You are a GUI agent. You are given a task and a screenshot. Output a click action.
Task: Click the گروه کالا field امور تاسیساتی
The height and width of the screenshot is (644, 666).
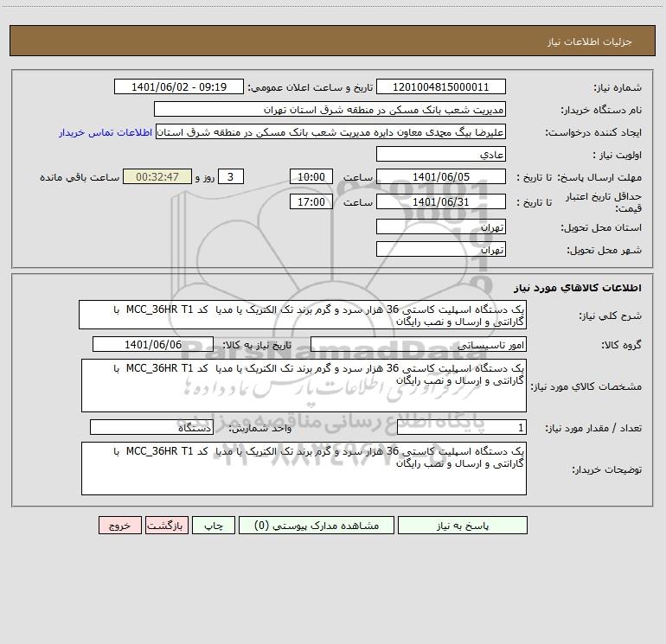tap(419, 344)
